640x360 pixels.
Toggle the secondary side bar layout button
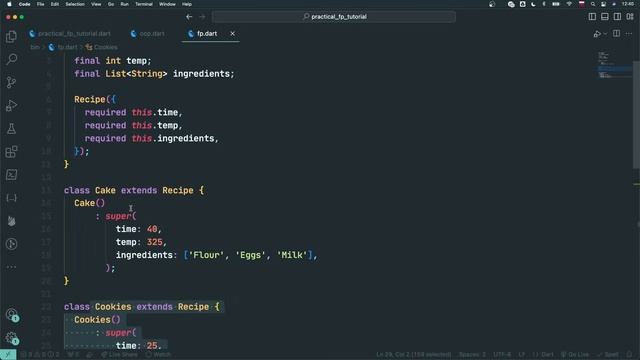coord(617,16)
